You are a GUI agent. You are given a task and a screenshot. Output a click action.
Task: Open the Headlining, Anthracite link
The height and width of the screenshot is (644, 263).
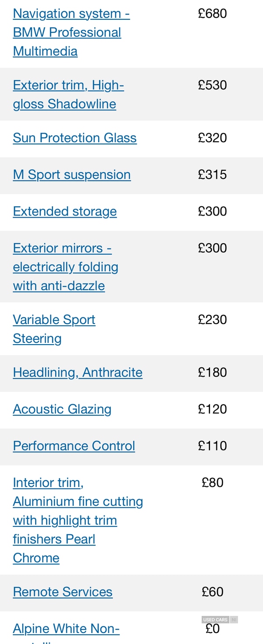pyautogui.click(x=78, y=373)
